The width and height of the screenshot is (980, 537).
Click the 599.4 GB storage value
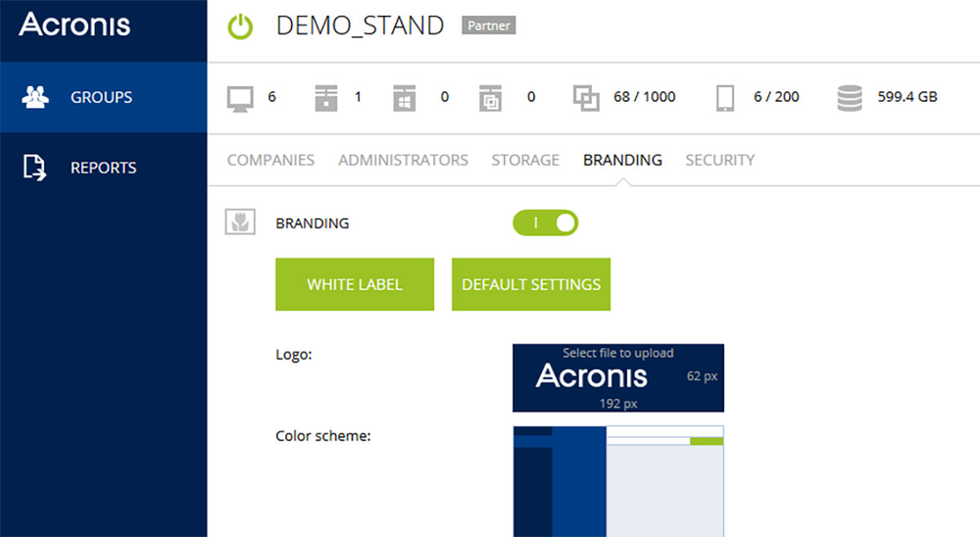pos(907,97)
